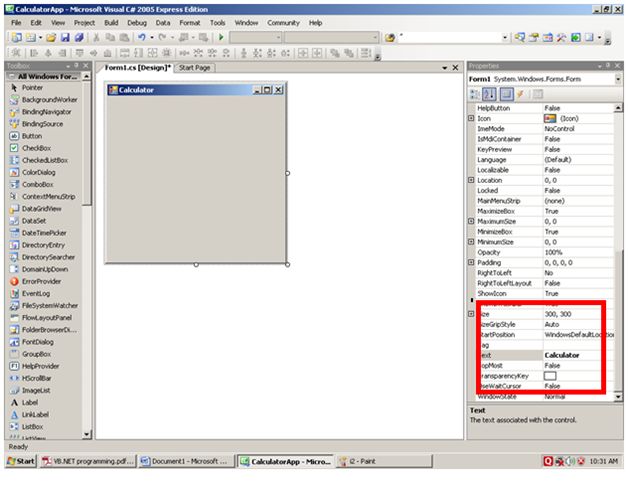Expand the MinimumSize property row

(471, 242)
